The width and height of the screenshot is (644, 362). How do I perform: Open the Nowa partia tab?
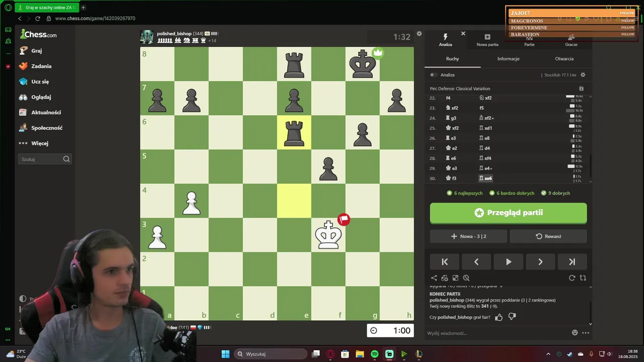pos(487,40)
